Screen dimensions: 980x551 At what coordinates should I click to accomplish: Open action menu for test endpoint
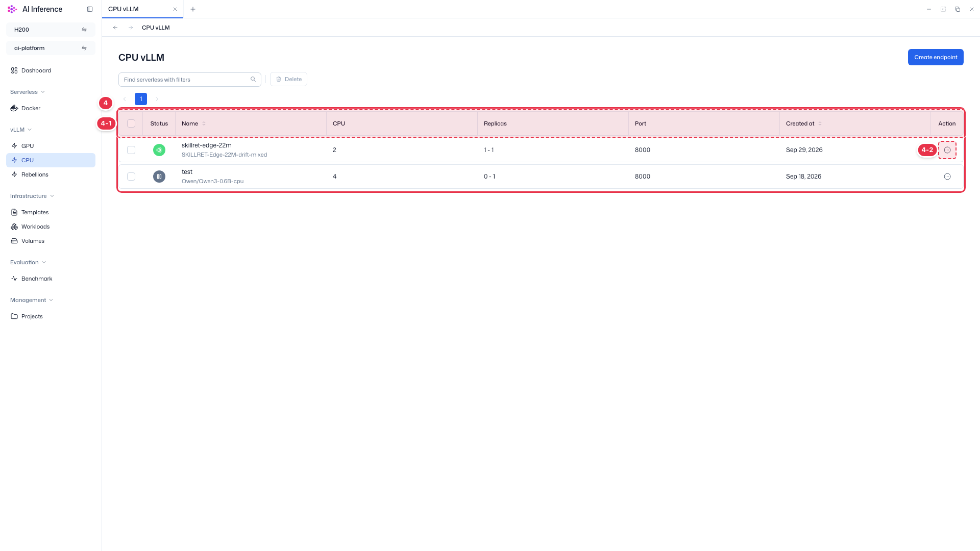pyautogui.click(x=947, y=177)
